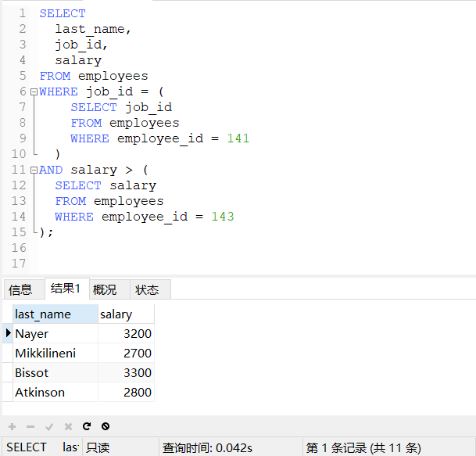
Task: Open the 信息 tab
Action: point(24,289)
